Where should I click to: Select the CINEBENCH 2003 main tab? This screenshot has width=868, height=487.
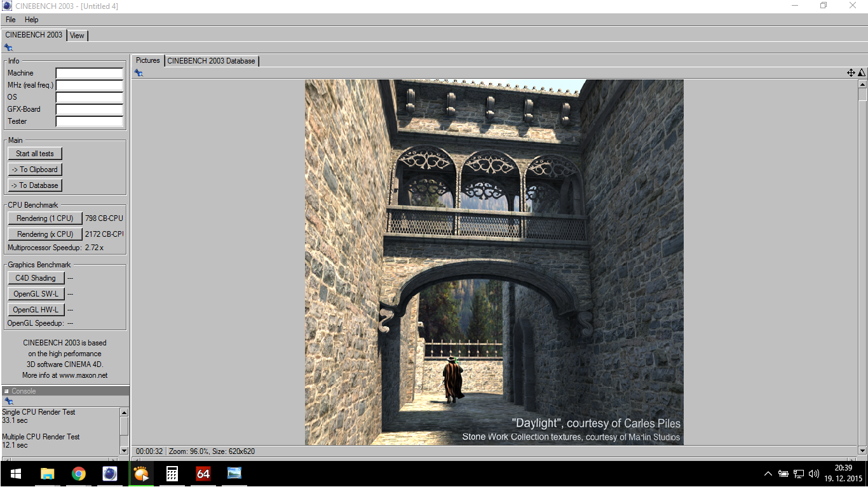tap(34, 35)
